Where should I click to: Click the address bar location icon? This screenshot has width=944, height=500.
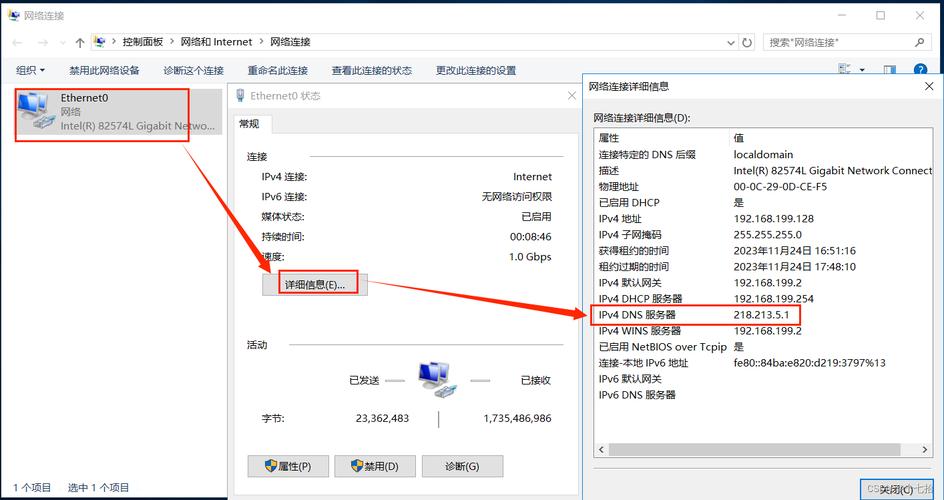tap(99, 42)
